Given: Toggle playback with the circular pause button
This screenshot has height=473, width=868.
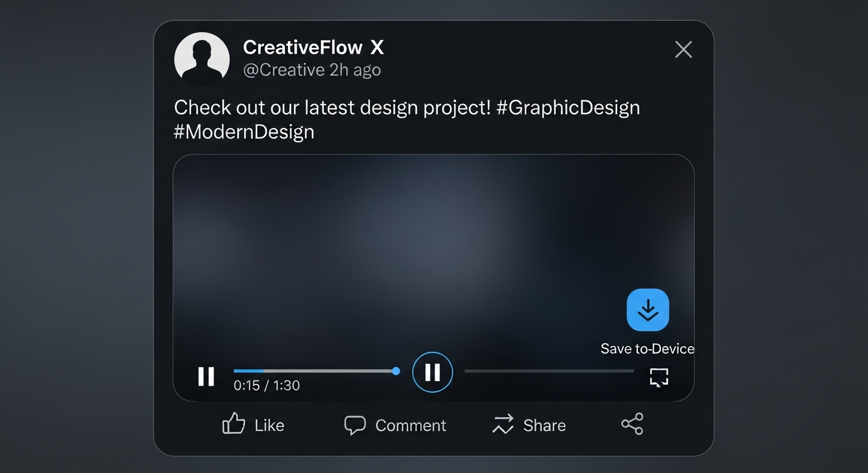Looking at the screenshot, I should coord(432,372).
